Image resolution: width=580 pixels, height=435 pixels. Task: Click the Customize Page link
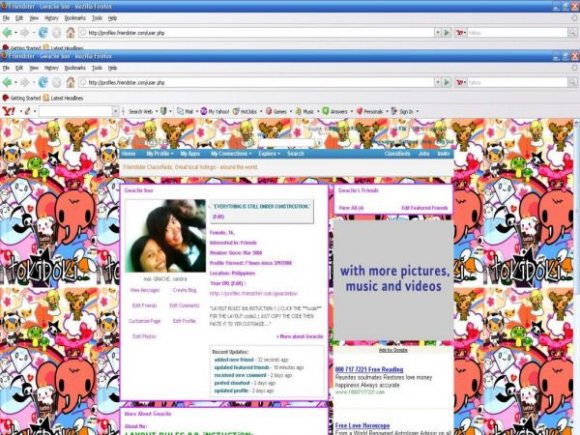coord(145,321)
